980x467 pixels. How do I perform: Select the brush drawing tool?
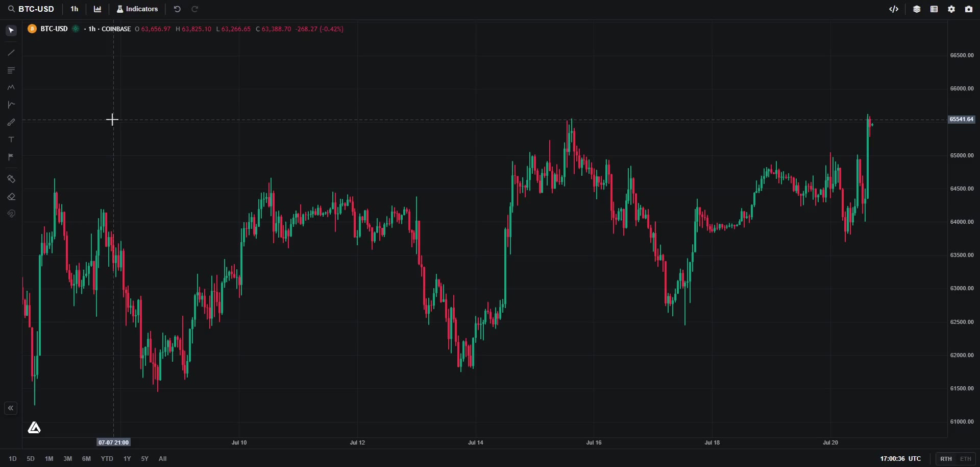tap(11, 123)
